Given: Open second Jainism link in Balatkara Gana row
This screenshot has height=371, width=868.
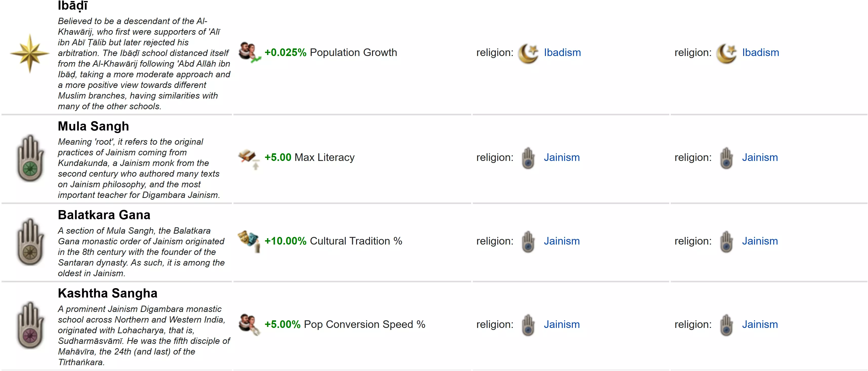Looking at the screenshot, I should 760,241.
